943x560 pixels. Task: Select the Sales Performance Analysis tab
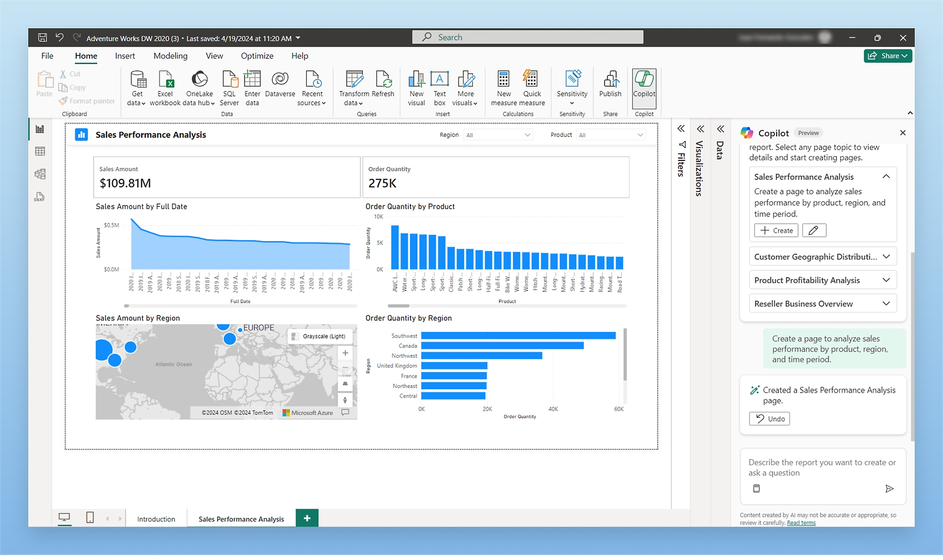point(241,519)
